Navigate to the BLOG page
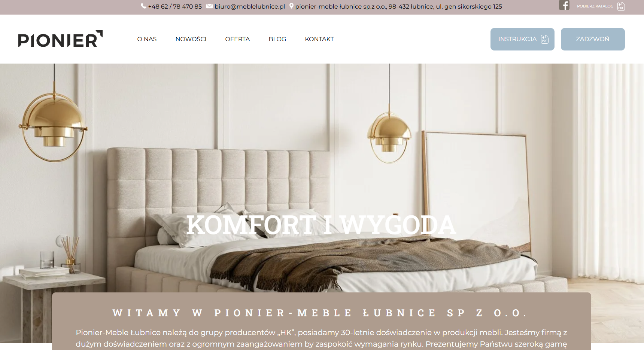This screenshot has height=350, width=644. click(277, 39)
